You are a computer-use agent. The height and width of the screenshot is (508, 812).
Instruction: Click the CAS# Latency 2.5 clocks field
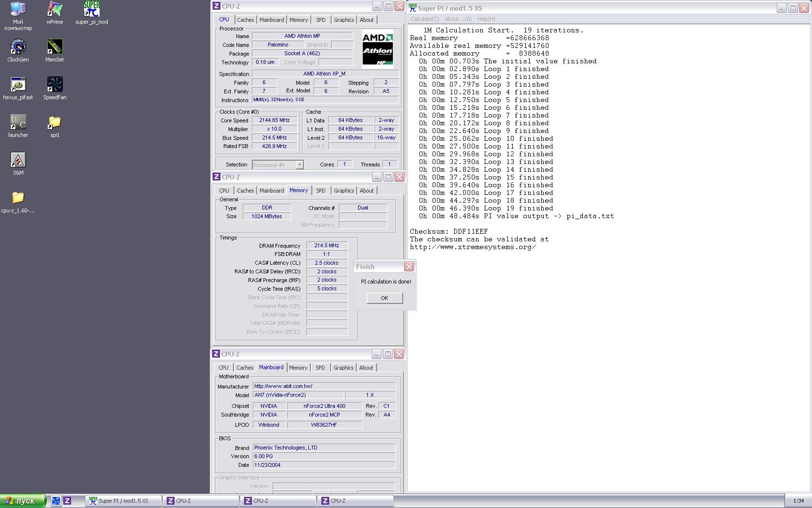coord(327,263)
